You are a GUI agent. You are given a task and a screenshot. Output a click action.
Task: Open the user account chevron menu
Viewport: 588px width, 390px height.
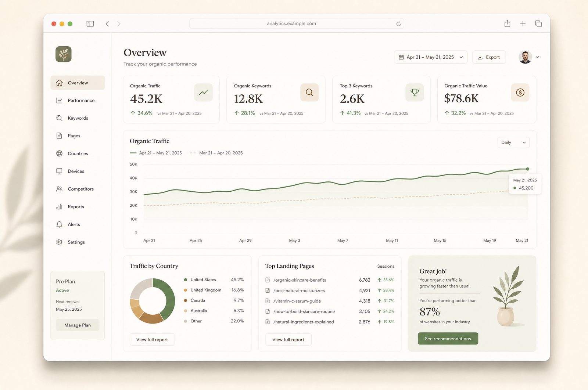point(537,57)
